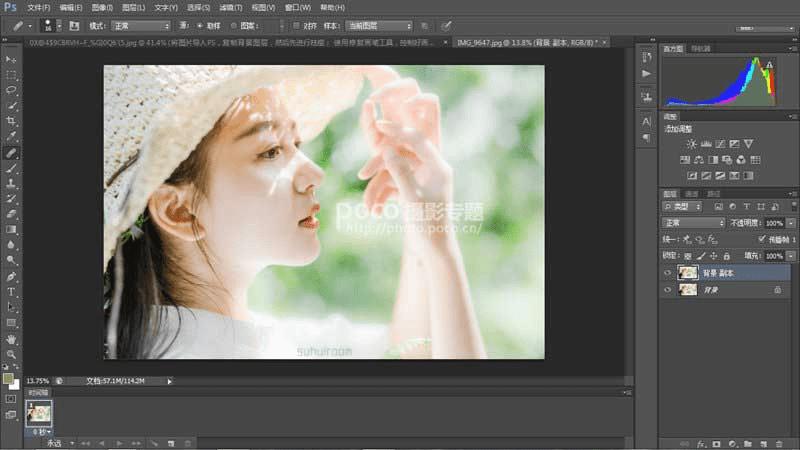Open the 文件(F) menu
This screenshot has height=450, width=800.
[x=38, y=8]
